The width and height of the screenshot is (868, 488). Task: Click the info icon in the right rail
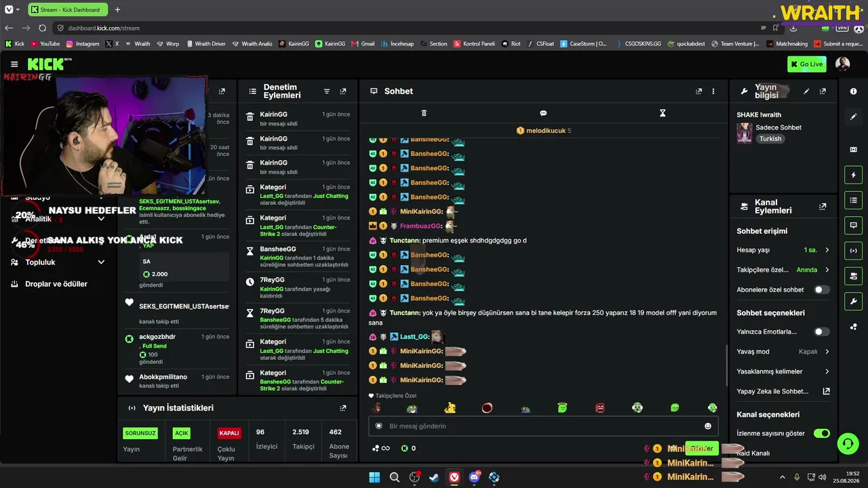click(x=853, y=91)
